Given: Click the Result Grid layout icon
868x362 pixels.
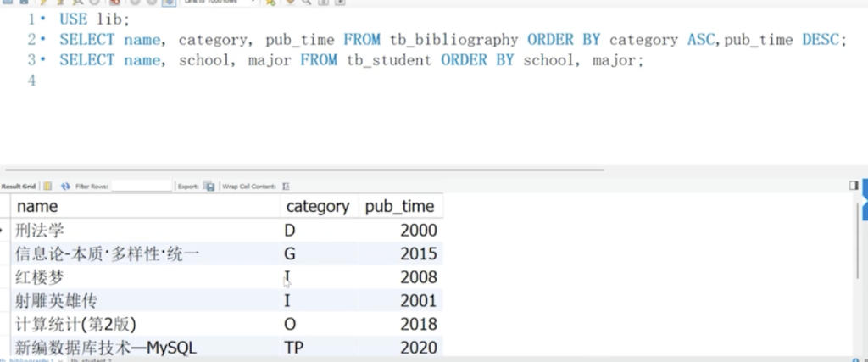Looking at the screenshot, I should 47,186.
